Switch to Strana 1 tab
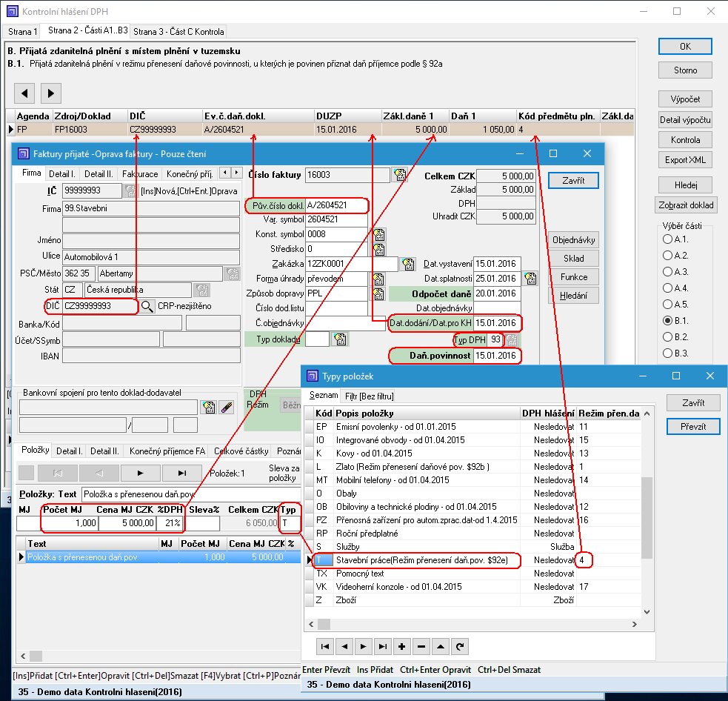Viewport: 728px width, 701px height. tap(22, 32)
